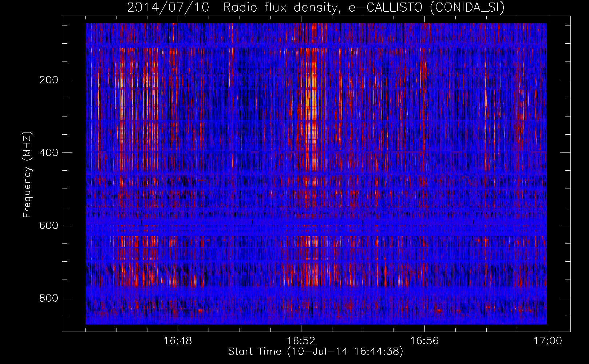Select the 200 frequency axis label
Image resolution: width=589 pixels, height=364 pixels.
pos(48,80)
